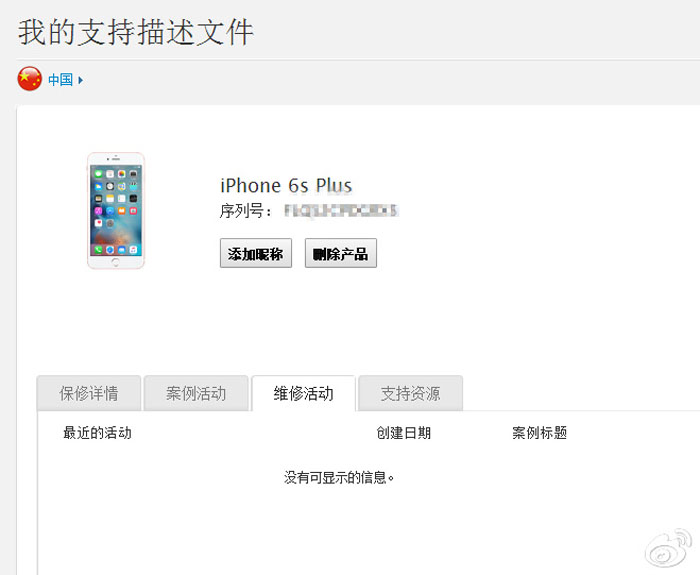Viewport: 700px width, 575px height.
Task: Click the 最近的活动 column header
Action: (97, 433)
